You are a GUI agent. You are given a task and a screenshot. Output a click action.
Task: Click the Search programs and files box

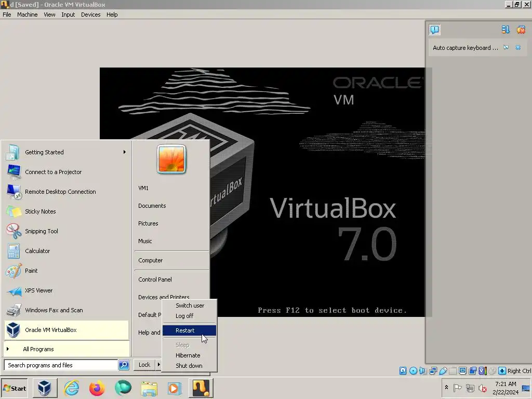pos(61,365)
